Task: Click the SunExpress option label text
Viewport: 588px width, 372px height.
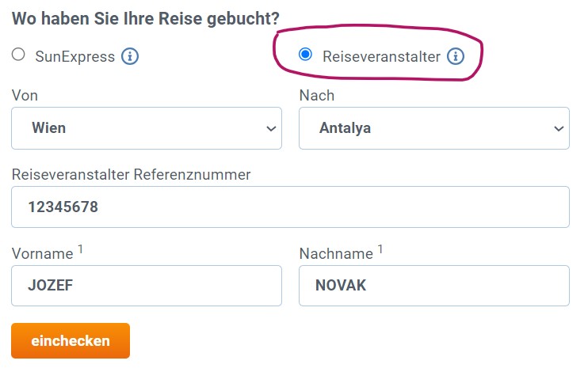Action: [x=75, y=56]
